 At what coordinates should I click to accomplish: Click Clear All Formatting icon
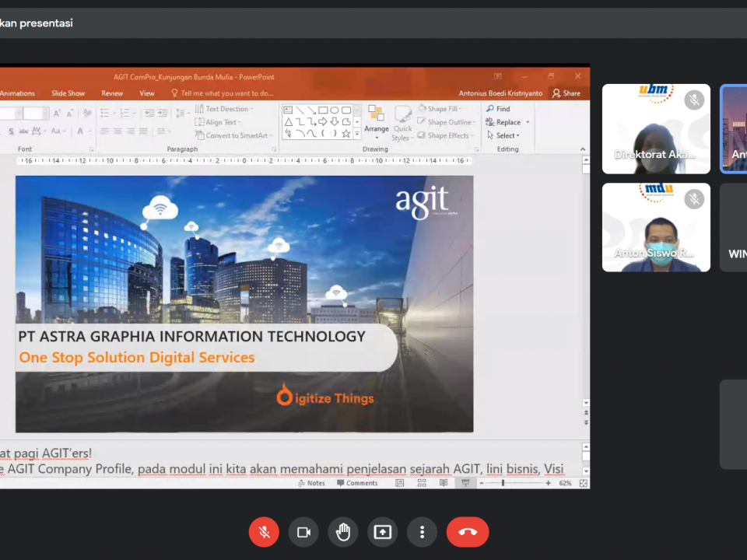click(87, 114)
